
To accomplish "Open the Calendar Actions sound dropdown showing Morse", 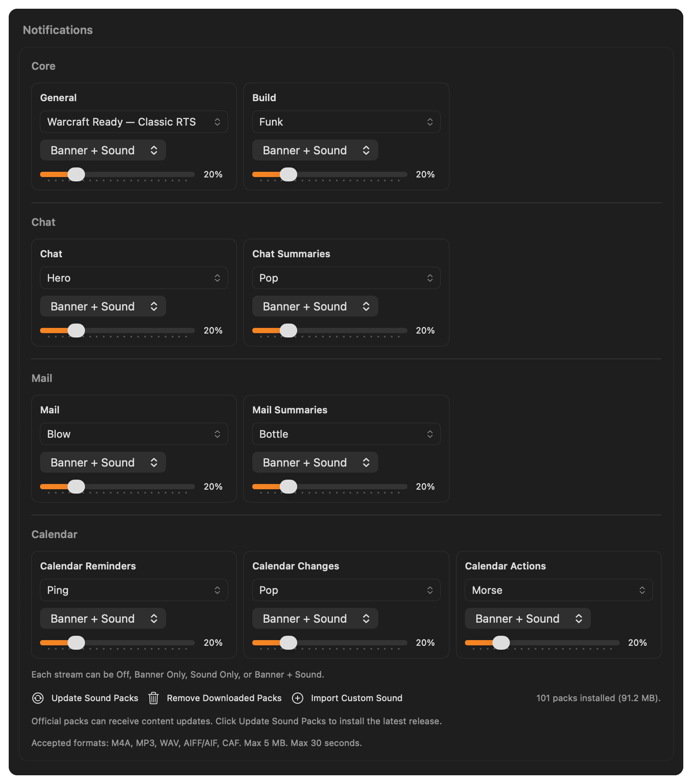I will point(559,590).
